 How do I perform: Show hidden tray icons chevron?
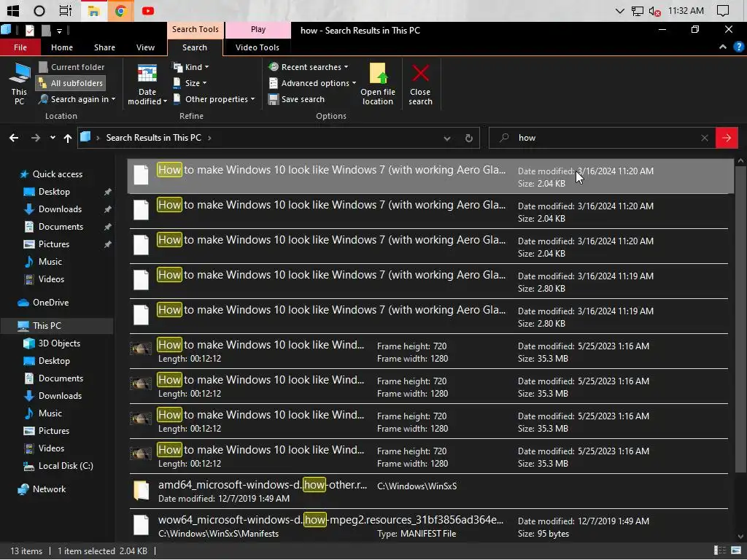coord(620,11)
